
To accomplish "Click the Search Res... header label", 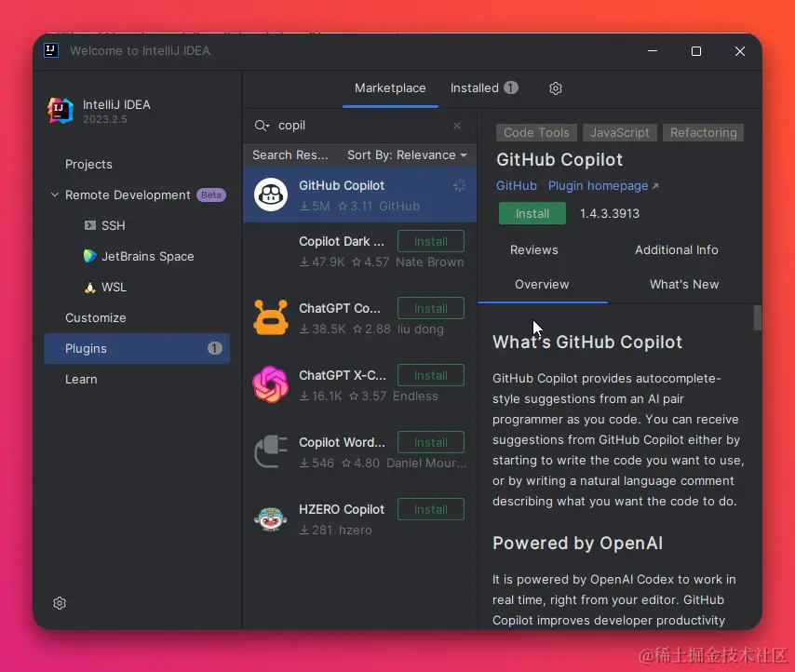I will coord(290,155).
